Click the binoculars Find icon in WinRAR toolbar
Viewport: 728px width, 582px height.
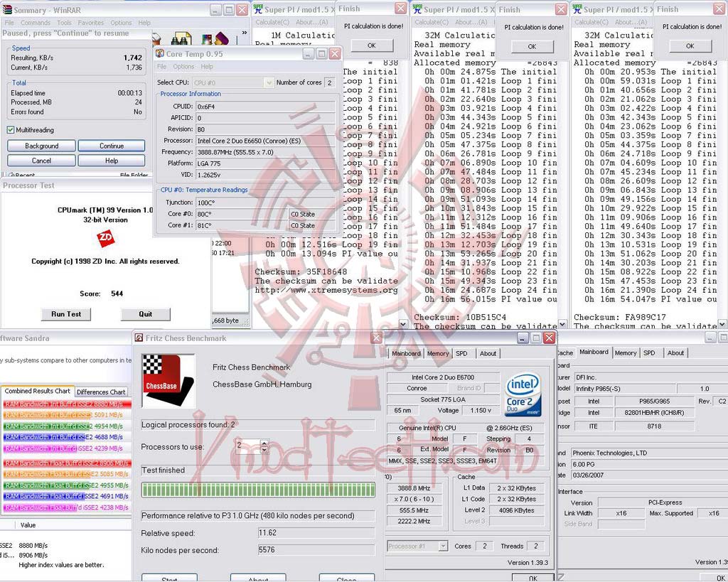click(181, 40)
